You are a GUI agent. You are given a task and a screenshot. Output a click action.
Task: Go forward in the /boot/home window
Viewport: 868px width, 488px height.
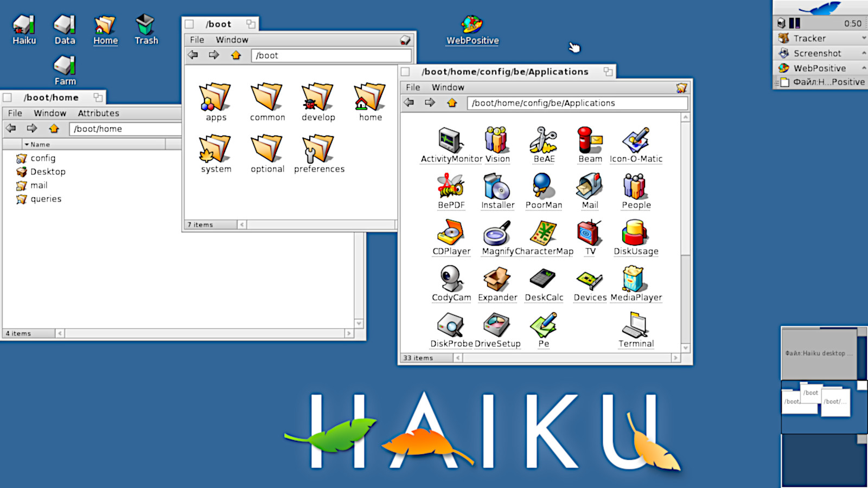(31, 128)
